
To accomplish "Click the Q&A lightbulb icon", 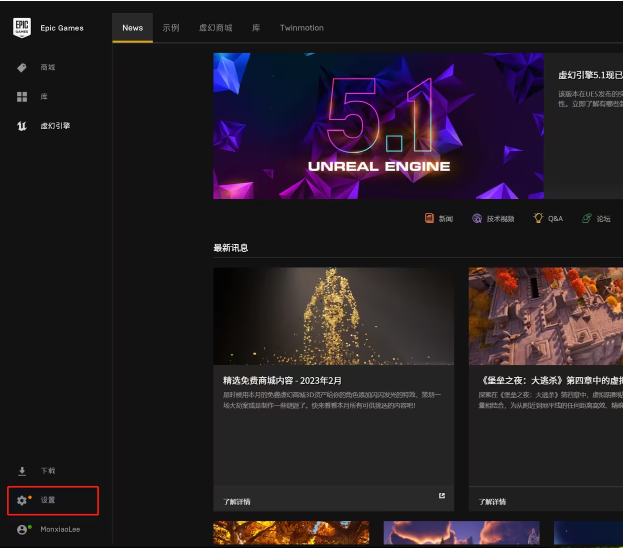I will [x=538, y=218].
